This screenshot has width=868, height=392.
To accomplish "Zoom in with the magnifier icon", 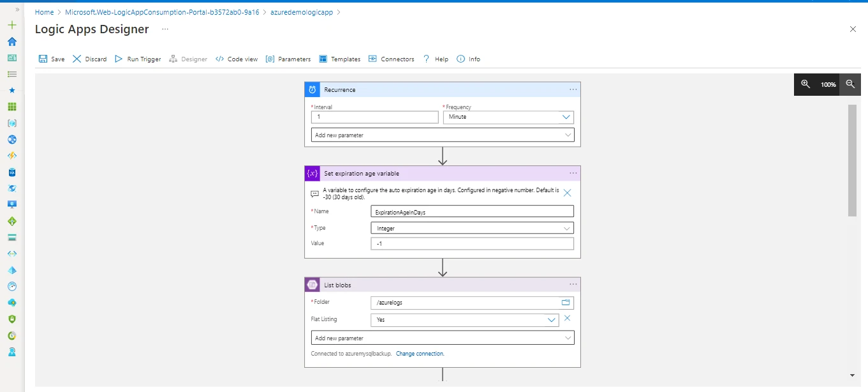I will click(x=805, y=84).
